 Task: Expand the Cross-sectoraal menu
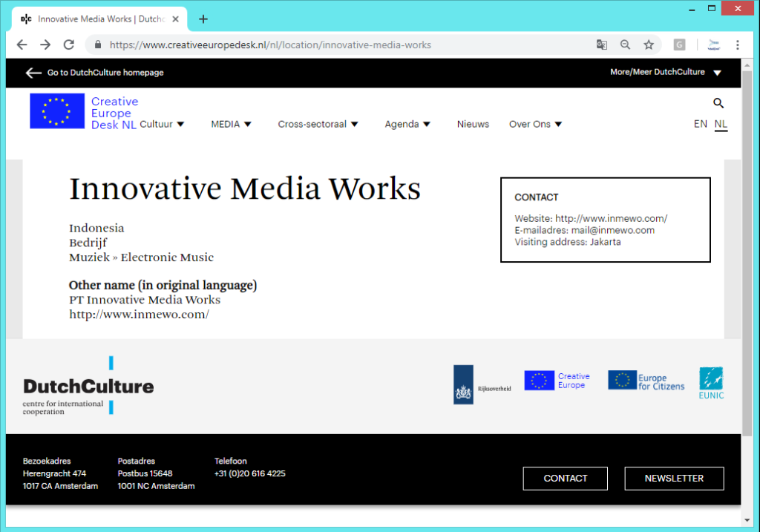pyautogui.click(x=318, y=124)
